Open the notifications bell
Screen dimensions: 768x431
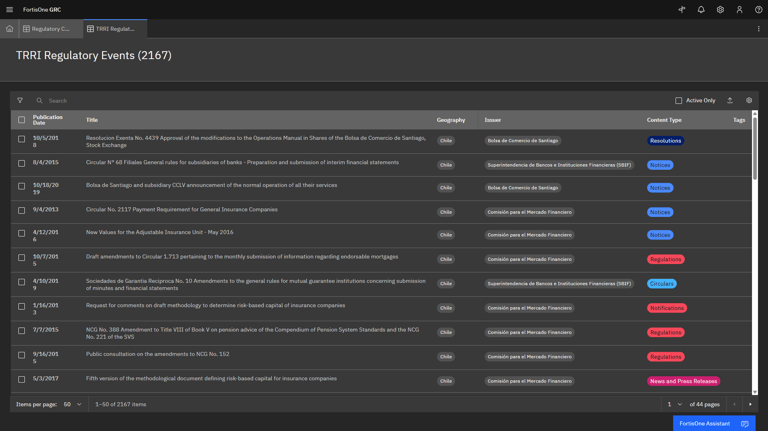coord(701,10)
